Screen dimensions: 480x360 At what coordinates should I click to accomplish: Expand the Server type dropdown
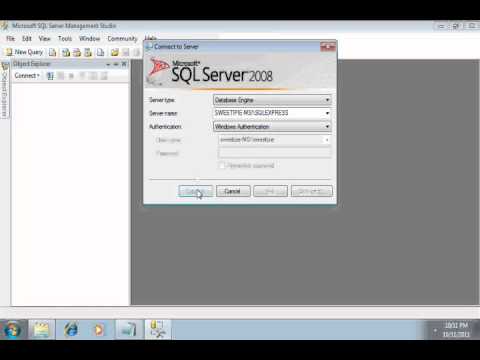(327, 100)
